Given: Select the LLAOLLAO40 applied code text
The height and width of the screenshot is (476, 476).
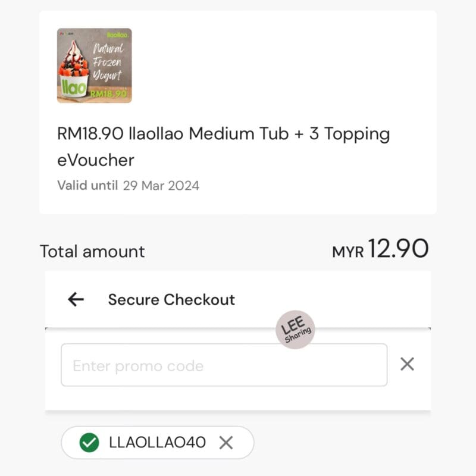Looking at the screenshot, I should 158,442.
